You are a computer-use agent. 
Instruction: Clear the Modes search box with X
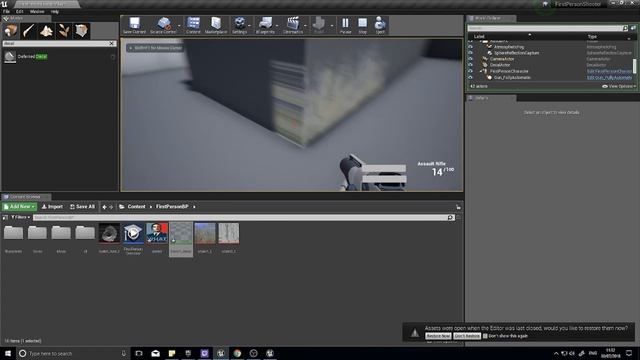click(112, 43)
